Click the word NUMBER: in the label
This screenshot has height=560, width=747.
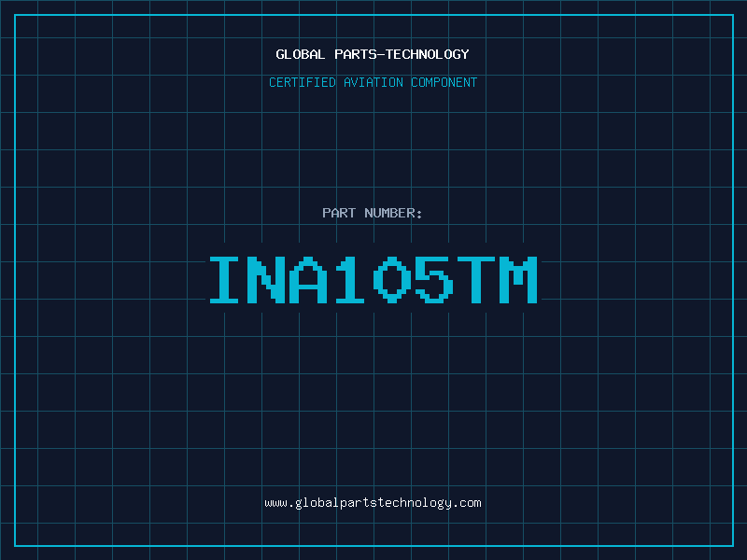[x=393, y=213]
